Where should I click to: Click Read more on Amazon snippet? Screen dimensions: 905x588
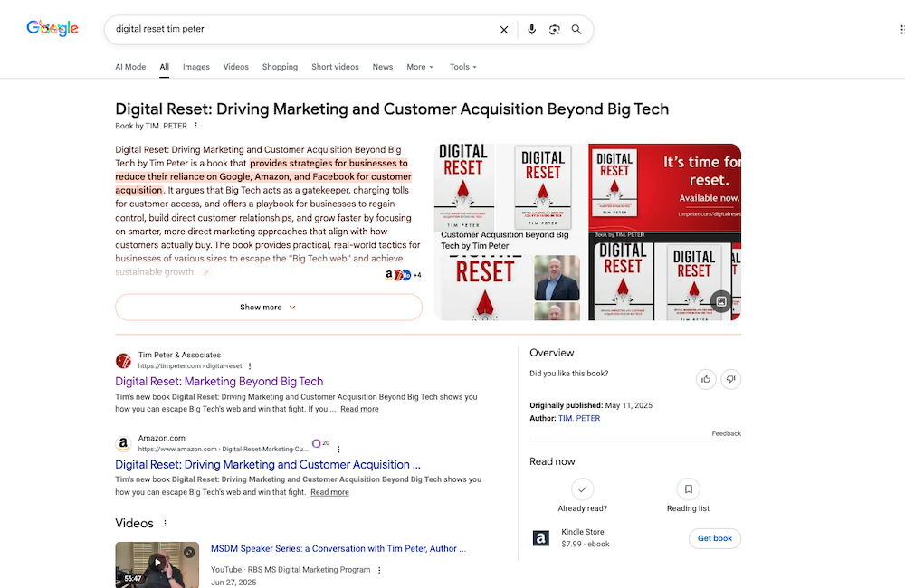tap(329, 492)
